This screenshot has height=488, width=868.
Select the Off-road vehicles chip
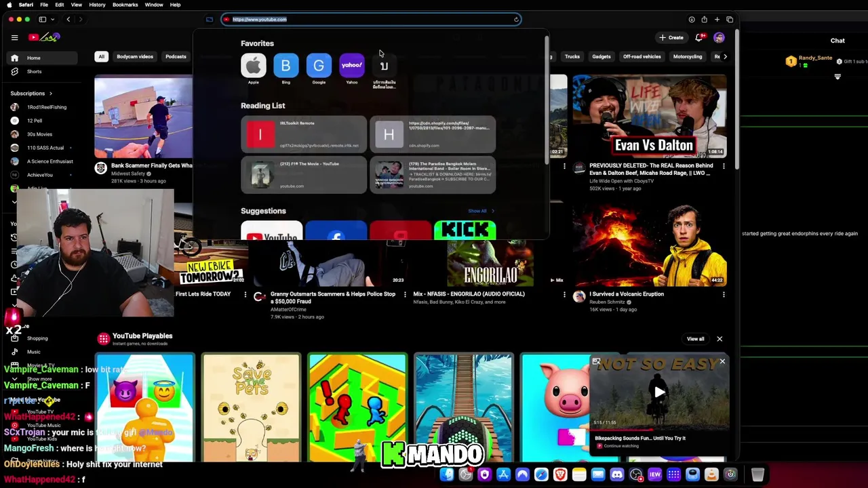click(642, 57)
